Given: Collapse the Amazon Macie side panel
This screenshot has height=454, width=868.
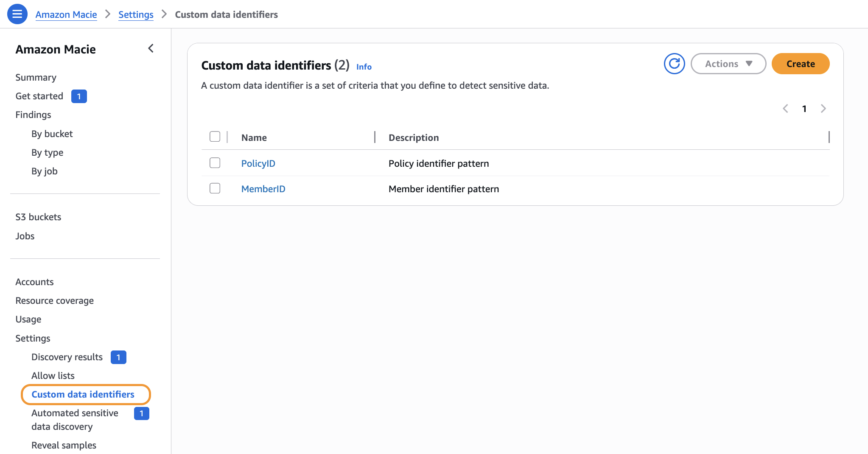Looking at the screenshot, I should [151, 48].
